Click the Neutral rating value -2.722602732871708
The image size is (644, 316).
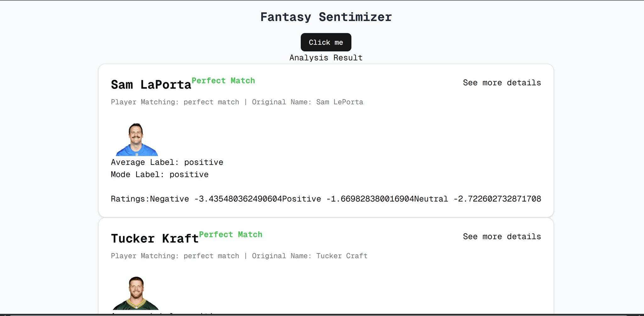tap(497, 199)
